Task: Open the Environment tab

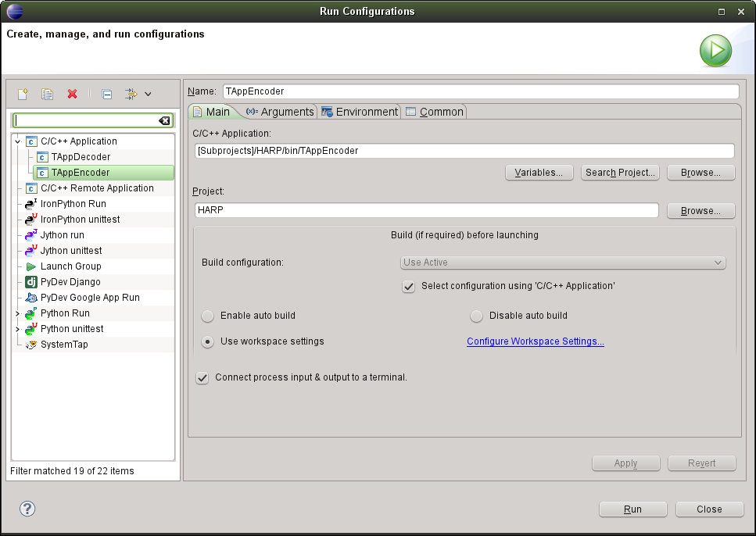Action: (x=360, y=112)
